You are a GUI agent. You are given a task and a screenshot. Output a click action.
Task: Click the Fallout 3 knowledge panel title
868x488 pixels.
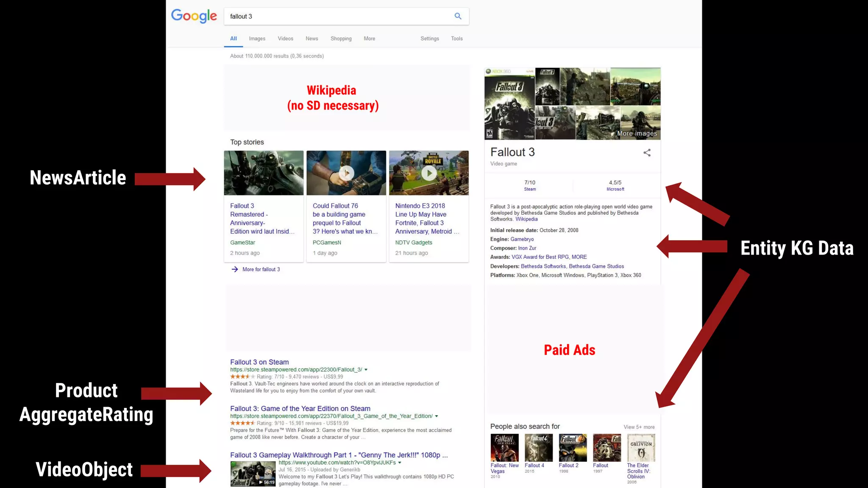(512, 152)
